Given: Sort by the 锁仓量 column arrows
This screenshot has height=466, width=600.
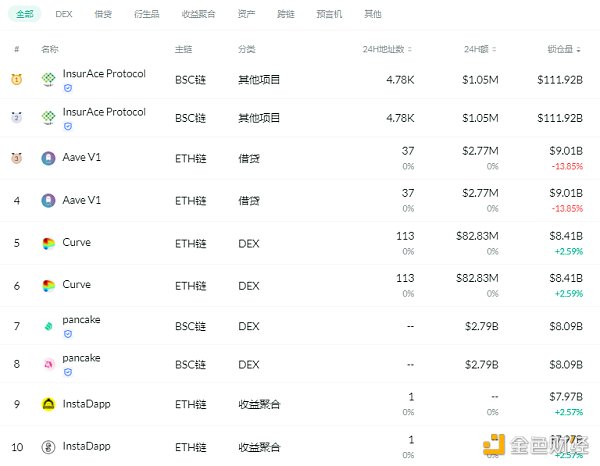Looking at the screenshot, I should [578, 49].
